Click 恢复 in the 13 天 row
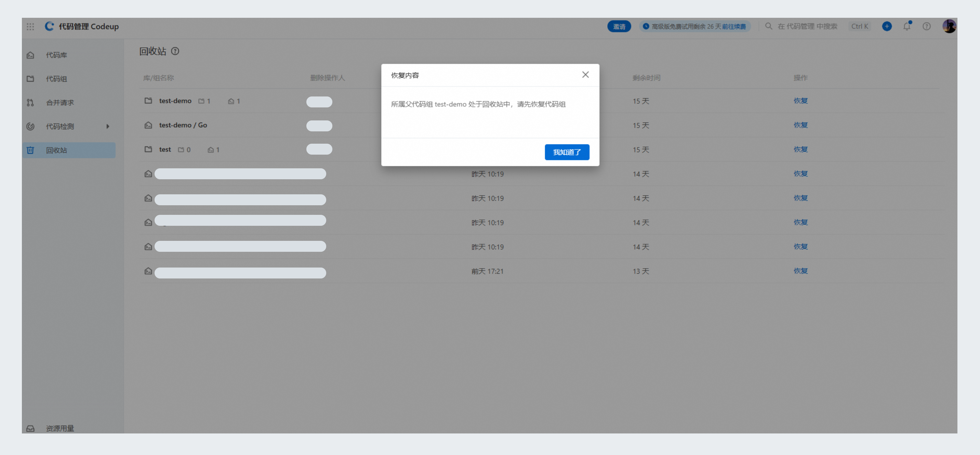Image resolution: width=980 pixels, height=455 pixels. click(x=800, y=271)
